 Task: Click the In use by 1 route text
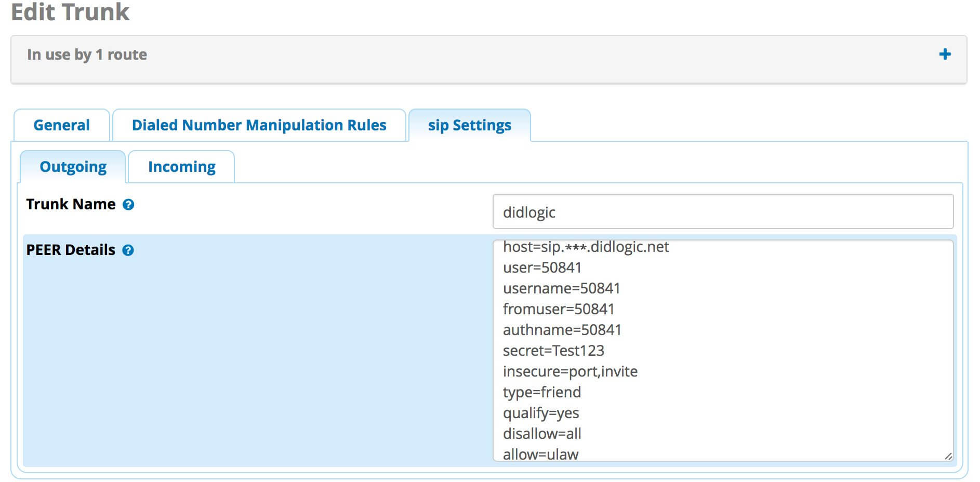(87, 54)
